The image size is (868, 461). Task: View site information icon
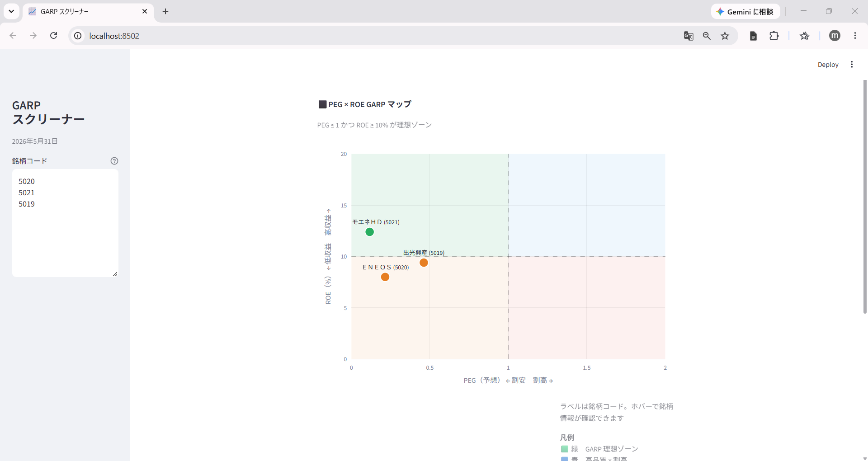click(x=78, y=36)
